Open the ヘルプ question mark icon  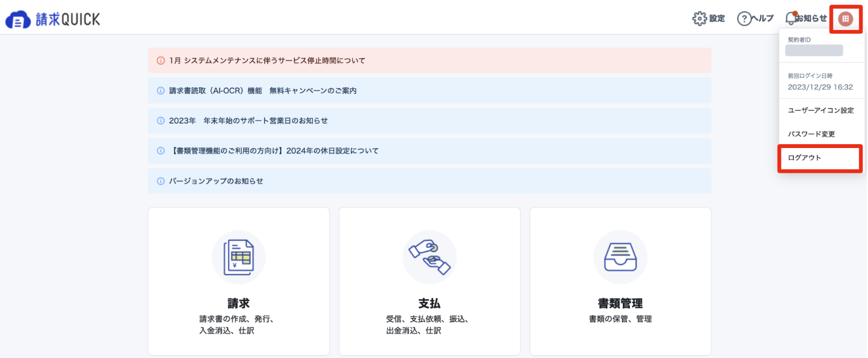[744, 19]
